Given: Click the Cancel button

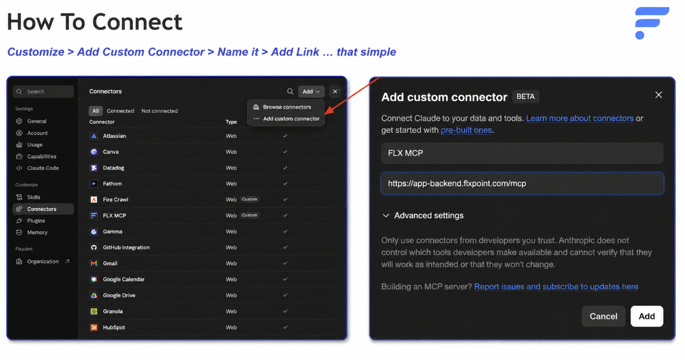Looking at the screenshot, I should (x=603, y=316).
